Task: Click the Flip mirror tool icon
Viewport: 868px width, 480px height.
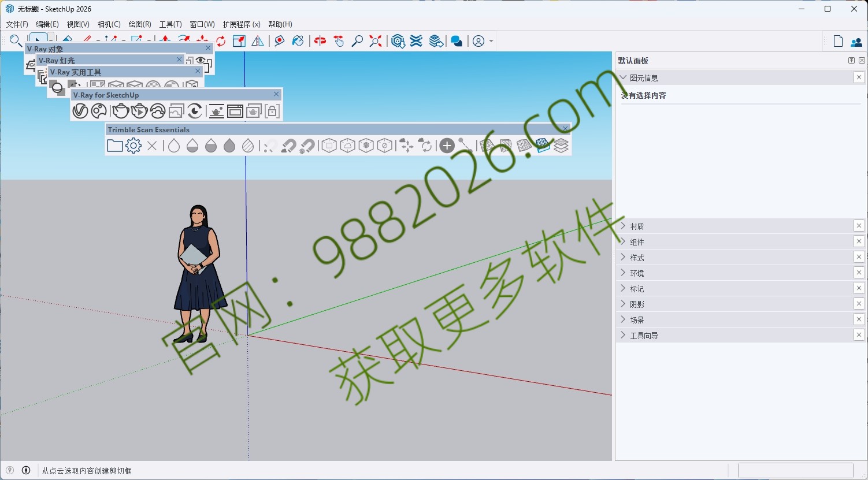Action: pos(258,41)
